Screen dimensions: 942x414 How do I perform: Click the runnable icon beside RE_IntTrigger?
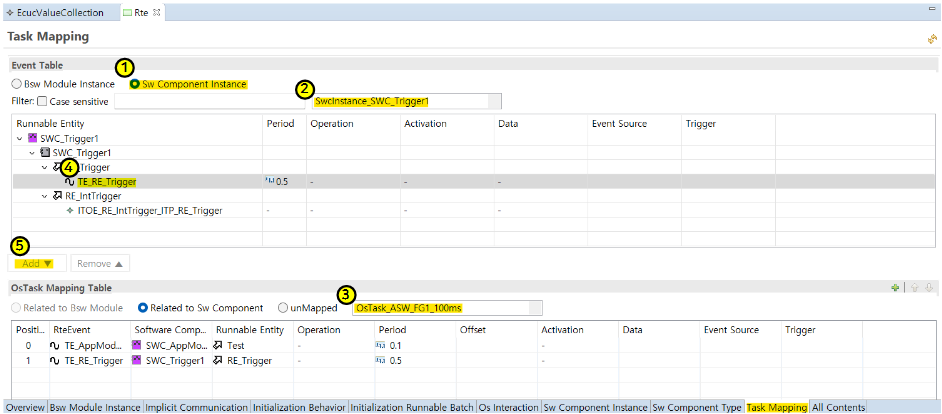pos(58,196)
